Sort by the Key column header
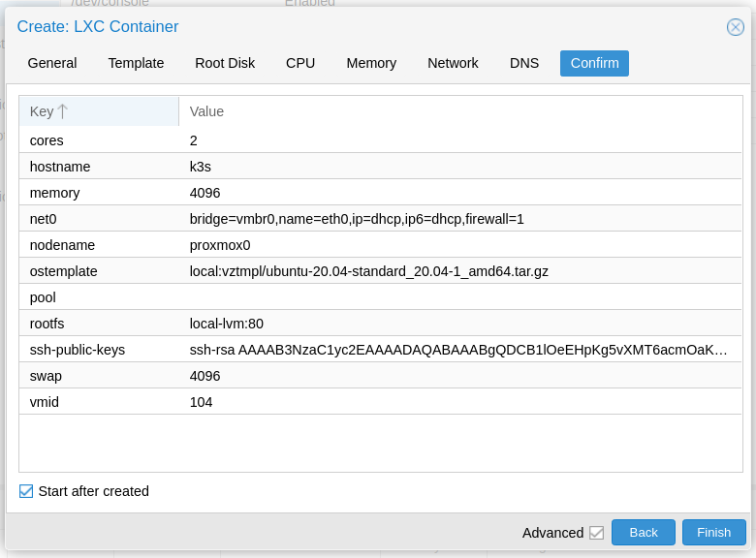This screenshot has height=558, width=756. [x=42, y=111]
